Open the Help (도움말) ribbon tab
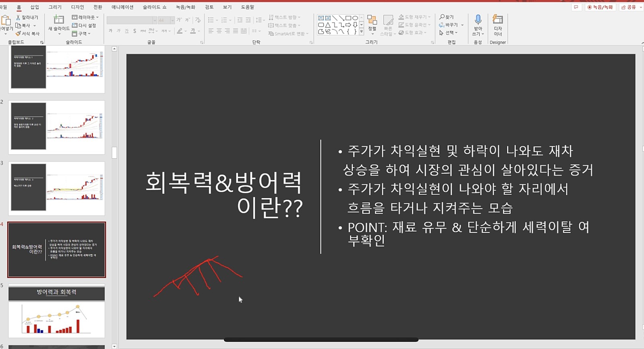This screenshot has width=644, height=349. coord(248,7)
